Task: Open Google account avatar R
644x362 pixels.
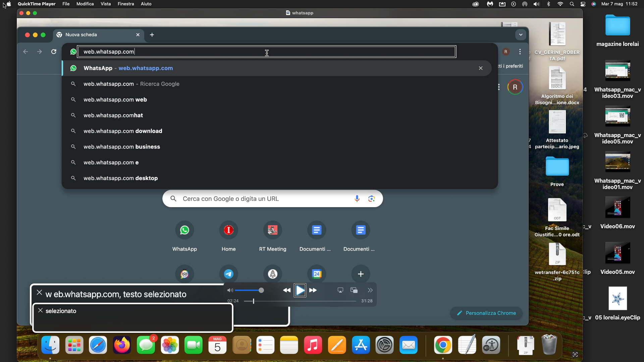Action: pos(515,87)
